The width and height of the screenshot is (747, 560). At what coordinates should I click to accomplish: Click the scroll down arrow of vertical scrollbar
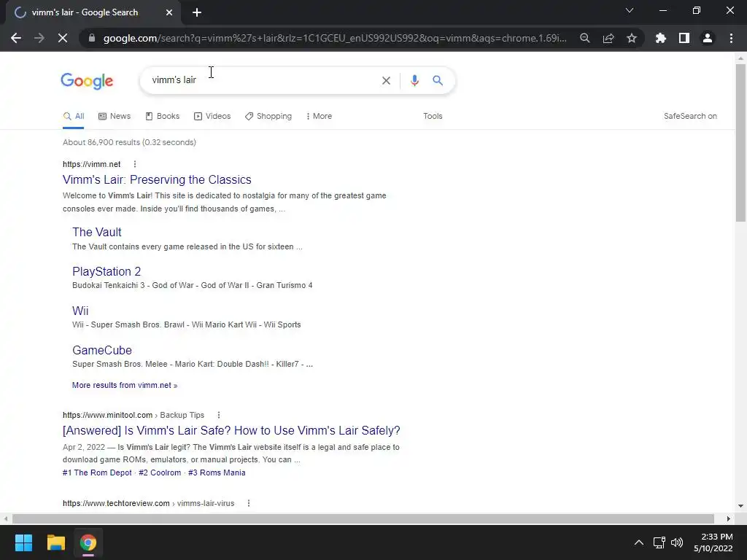(x=740, y=506)
